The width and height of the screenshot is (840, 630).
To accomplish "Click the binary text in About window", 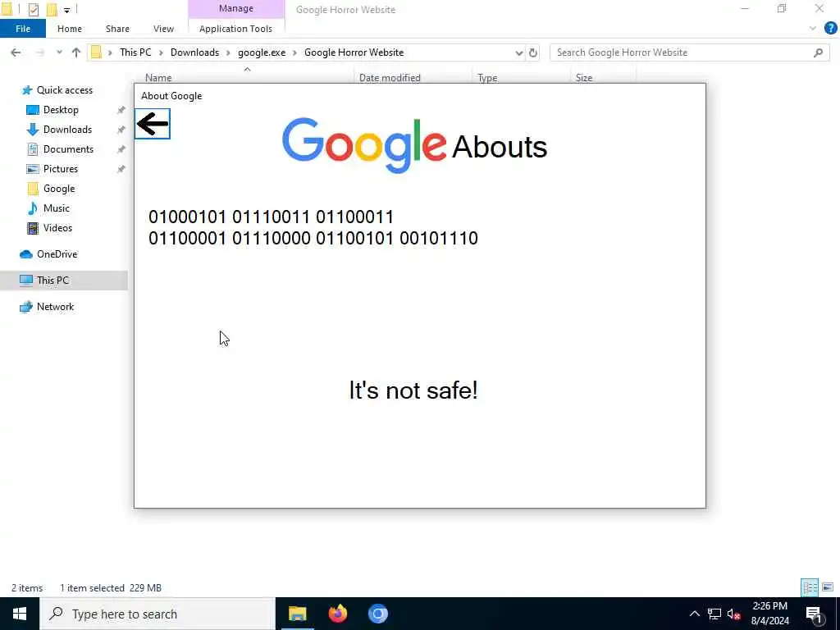I will [313, 228].
